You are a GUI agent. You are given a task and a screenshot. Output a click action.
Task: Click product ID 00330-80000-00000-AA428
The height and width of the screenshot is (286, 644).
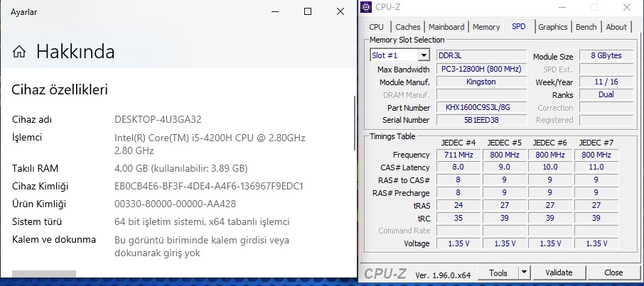click(175, 204)
